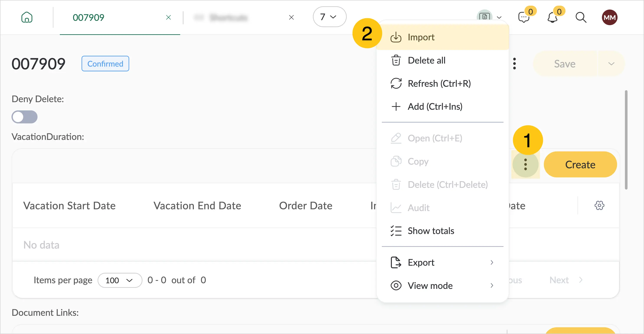Open the Save options dropdown arrow

pos(611,64)
